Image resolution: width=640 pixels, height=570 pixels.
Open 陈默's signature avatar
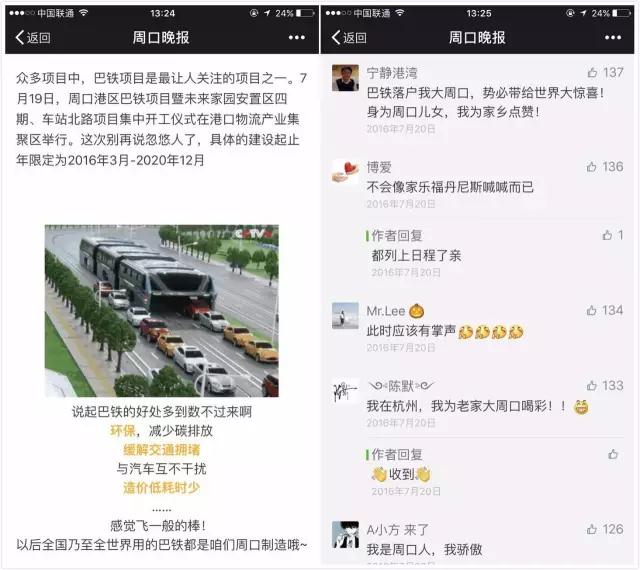(x=345, y=391)
